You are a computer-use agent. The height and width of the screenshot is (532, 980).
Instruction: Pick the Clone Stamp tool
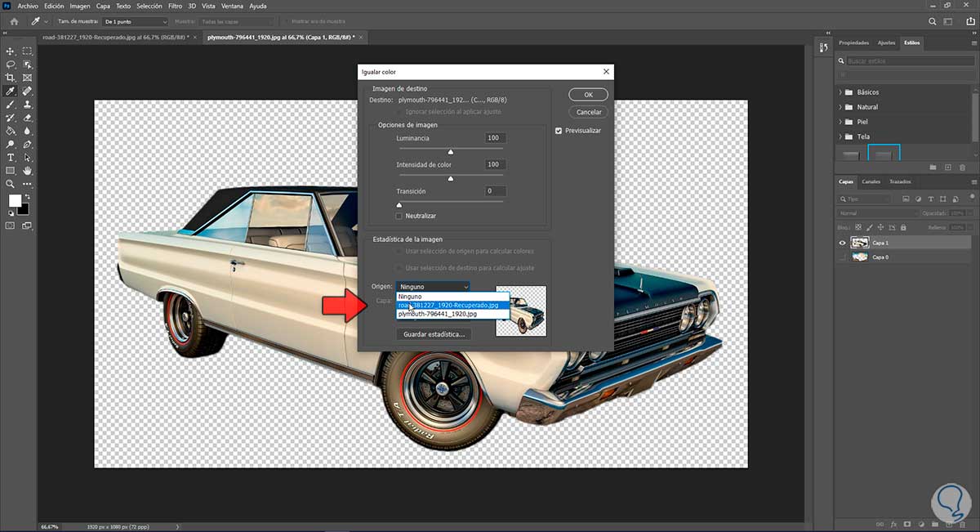27,105
